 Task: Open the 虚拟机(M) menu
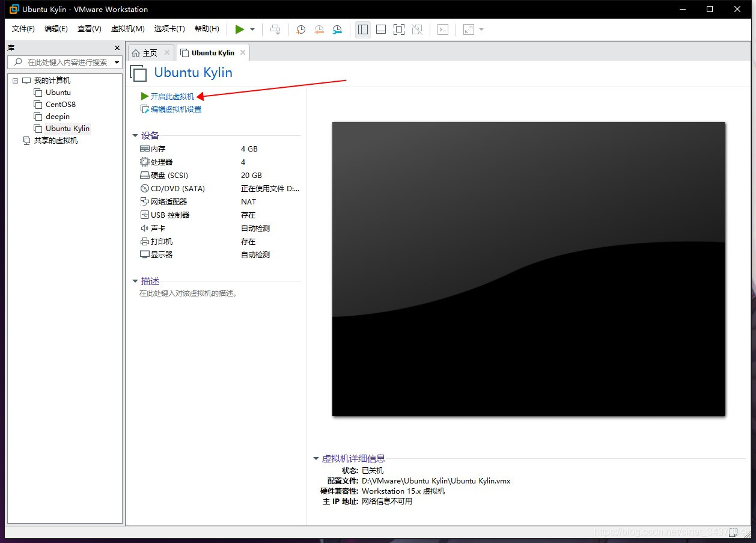pyautogui.click(x=127, y=29)
